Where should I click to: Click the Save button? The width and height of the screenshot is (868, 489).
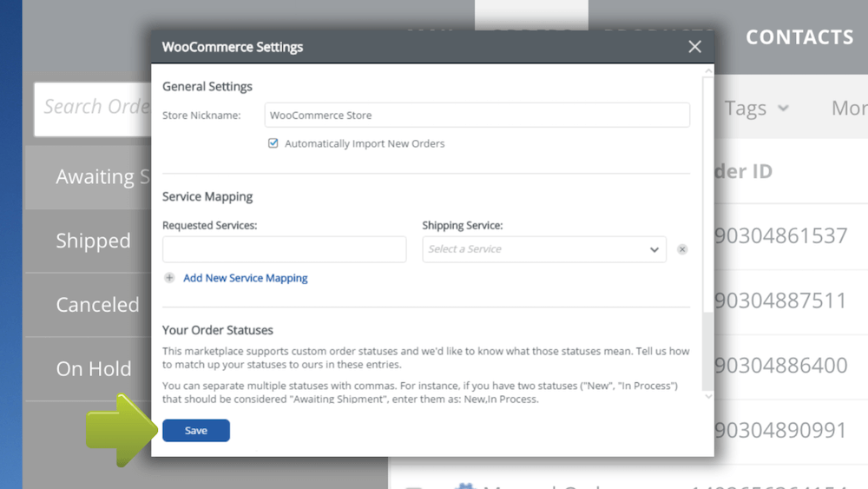click(196, 430)
